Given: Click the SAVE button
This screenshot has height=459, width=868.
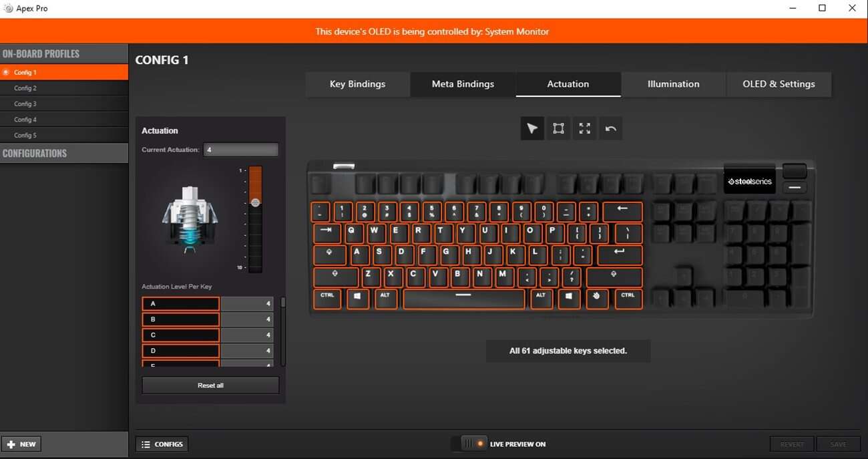Looking at the screenshot, I should pos(839,444).
